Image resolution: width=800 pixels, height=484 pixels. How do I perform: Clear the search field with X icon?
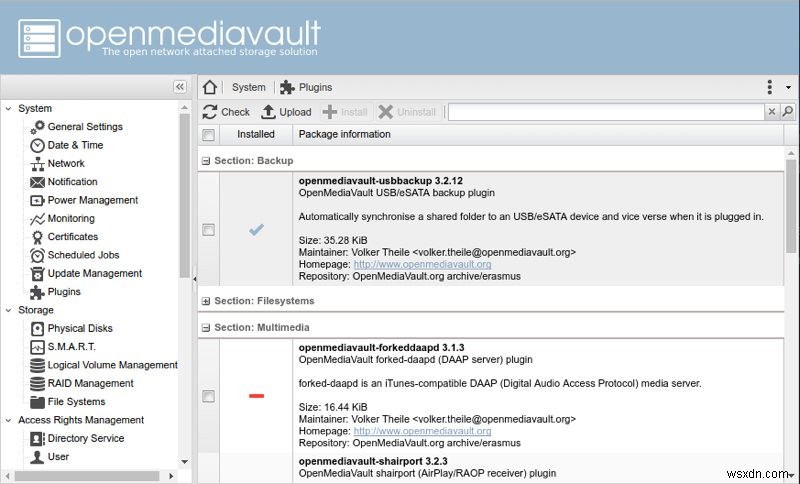click(x=772, y=111)
